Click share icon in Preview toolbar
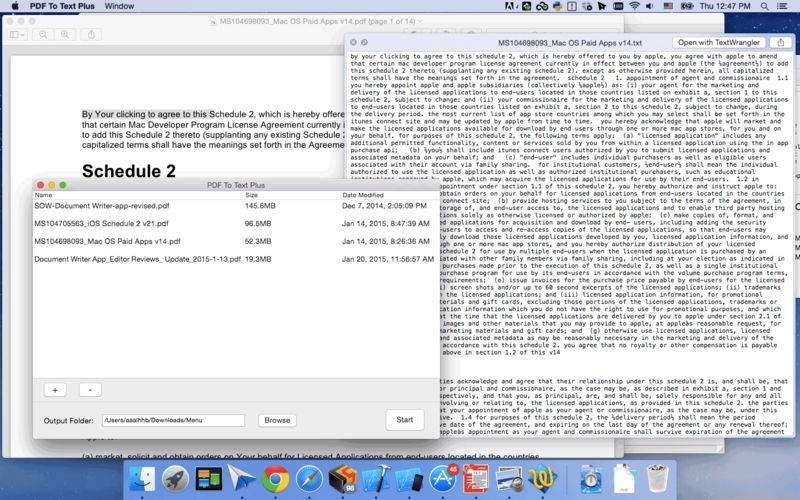Image resolution: width=800 pixels, height=500 pixels. pyautogui.click(x=91, y=35)
